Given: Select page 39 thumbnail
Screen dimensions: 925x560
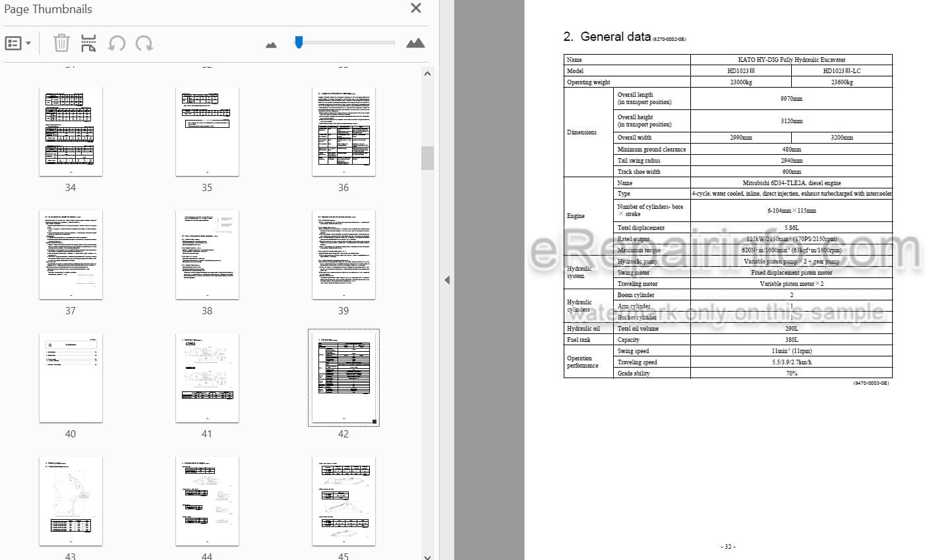Looking at the screenshot, I should (343, 254).
